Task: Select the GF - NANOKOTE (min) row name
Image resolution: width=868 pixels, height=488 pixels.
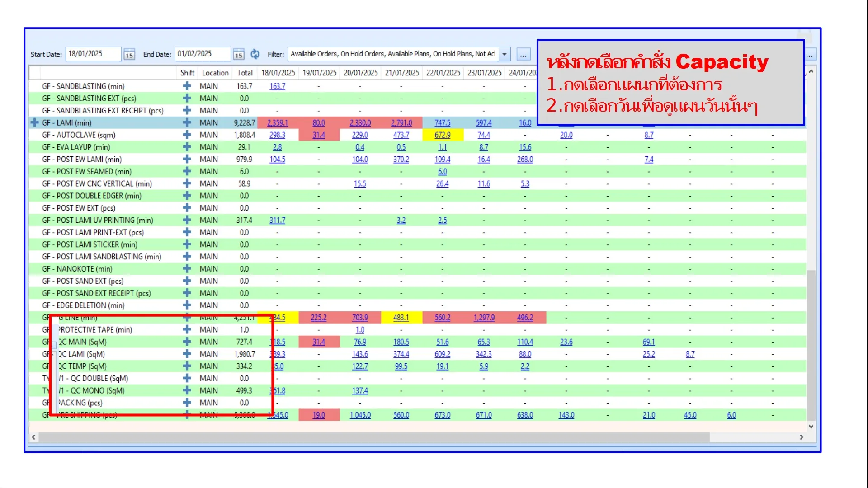Action: 77,269
